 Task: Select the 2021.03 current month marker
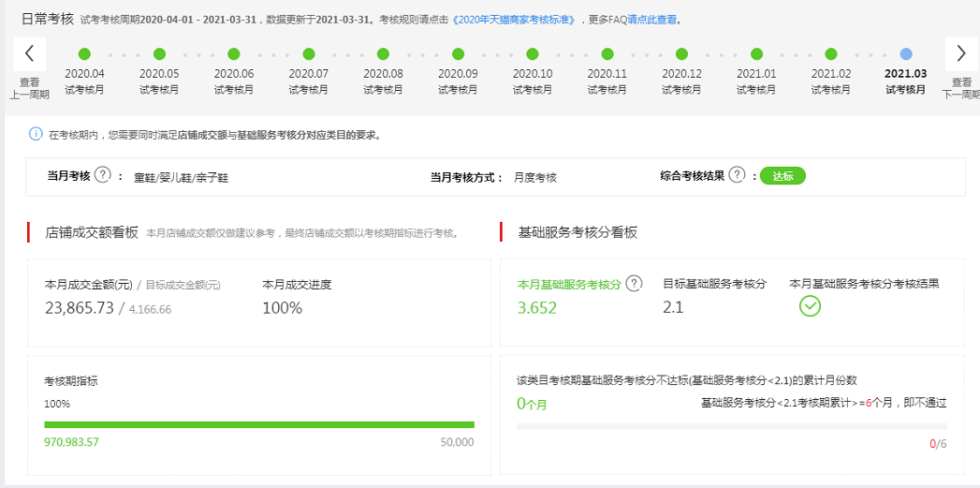pyautogui.click(x=905, y=54)
